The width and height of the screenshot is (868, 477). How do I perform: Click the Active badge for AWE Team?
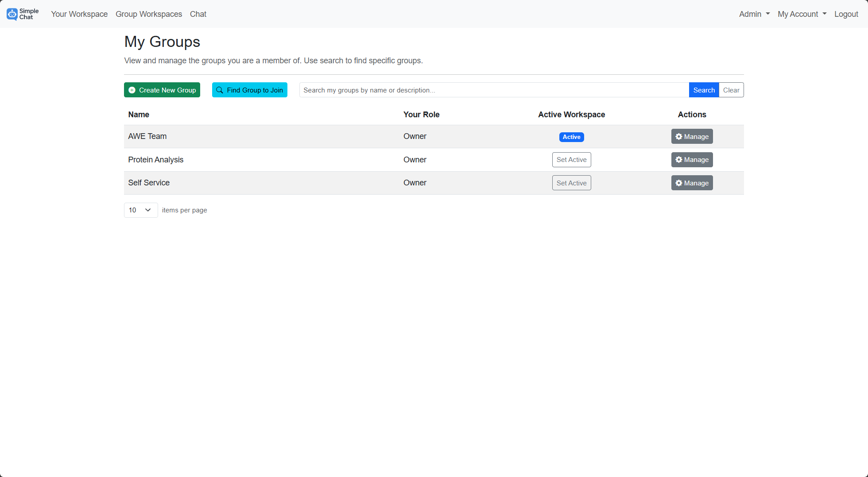571,137
